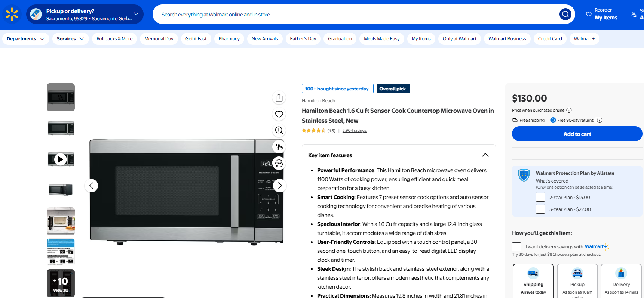
Task: Open Get it Fast
Action: (196, 39)
